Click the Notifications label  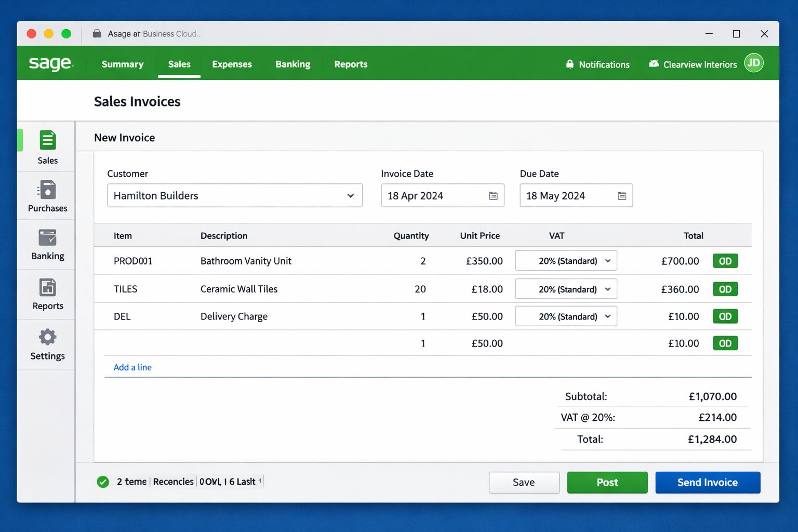tap(604, 64)
